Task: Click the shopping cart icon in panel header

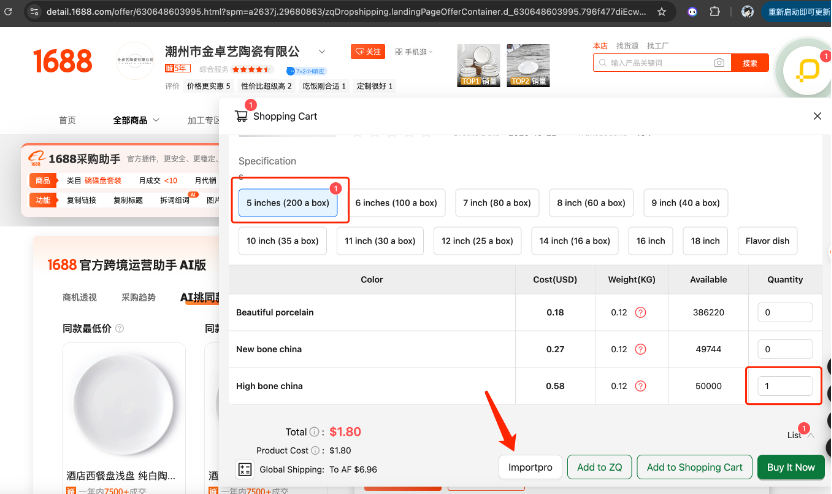Action: pos(241,116)
